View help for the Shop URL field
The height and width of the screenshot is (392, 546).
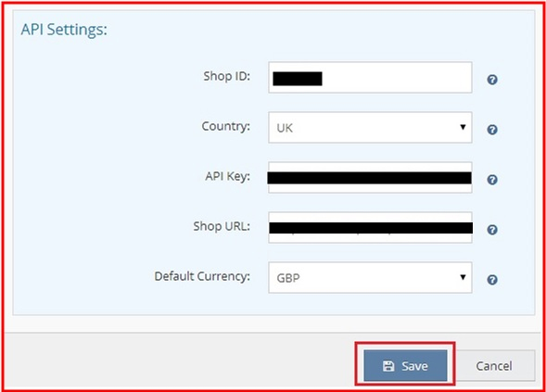point(492,230)
